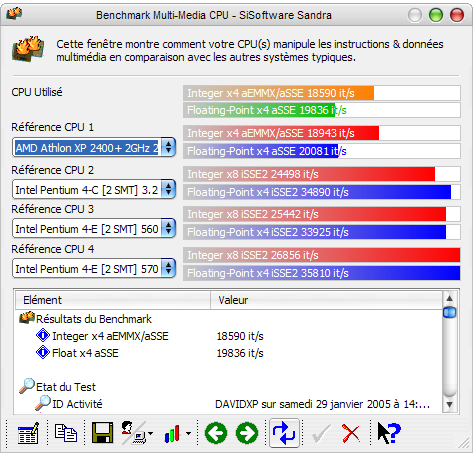Click the green back arrow button
This screenshot has height=453, width=473.
[x=216, y=433]
